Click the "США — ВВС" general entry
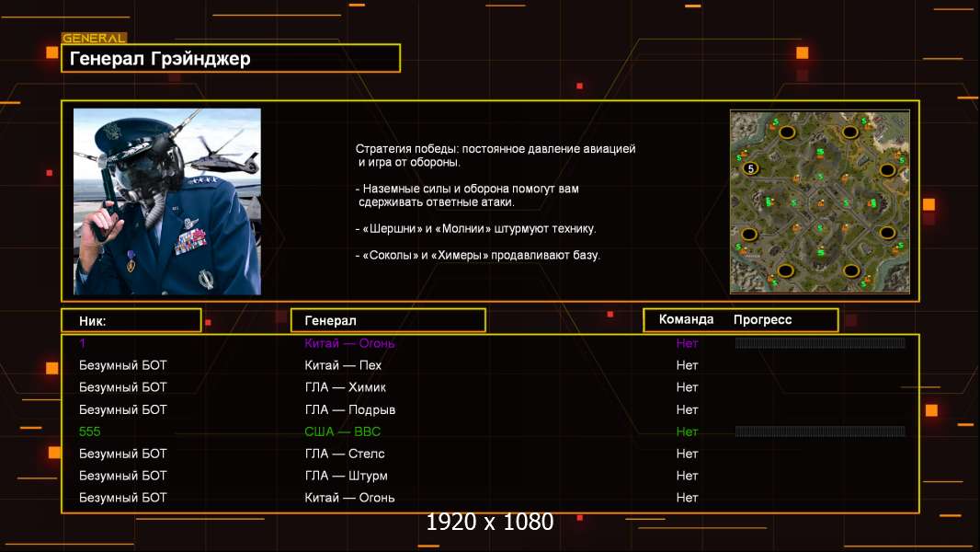980x552 pixels. click(x=342, y=431)
